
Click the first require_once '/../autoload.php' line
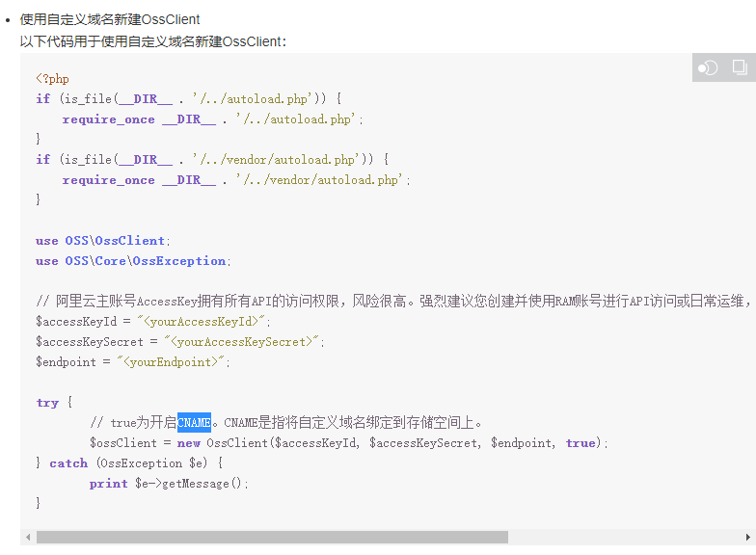(212, 119)
